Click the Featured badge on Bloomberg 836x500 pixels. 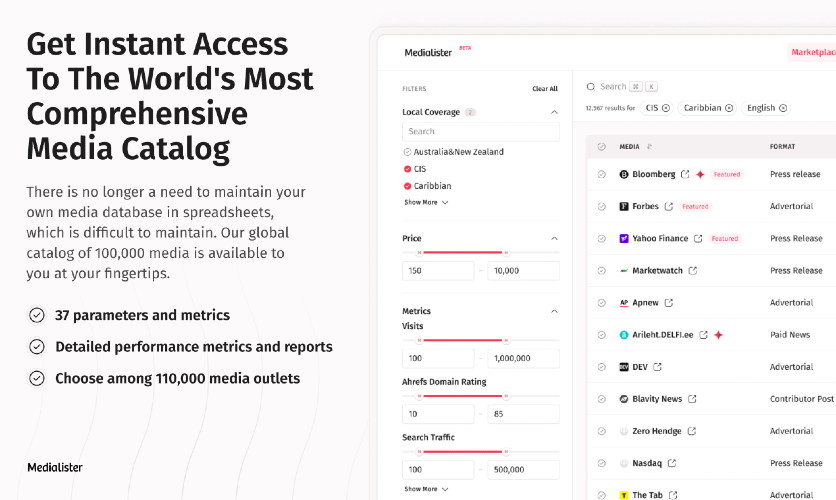tap(727, 174)
